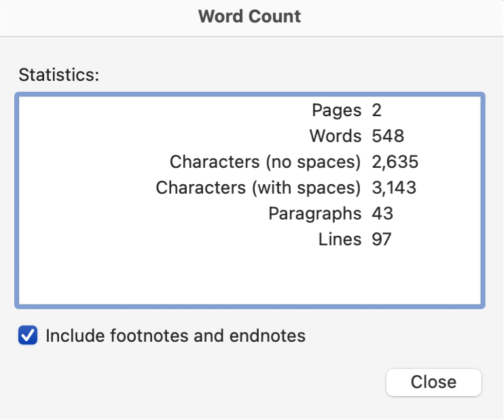Click the empty dialog area left of Close
Screen dimensions: 504x420
pyautogui.click(x=204, y=382)
